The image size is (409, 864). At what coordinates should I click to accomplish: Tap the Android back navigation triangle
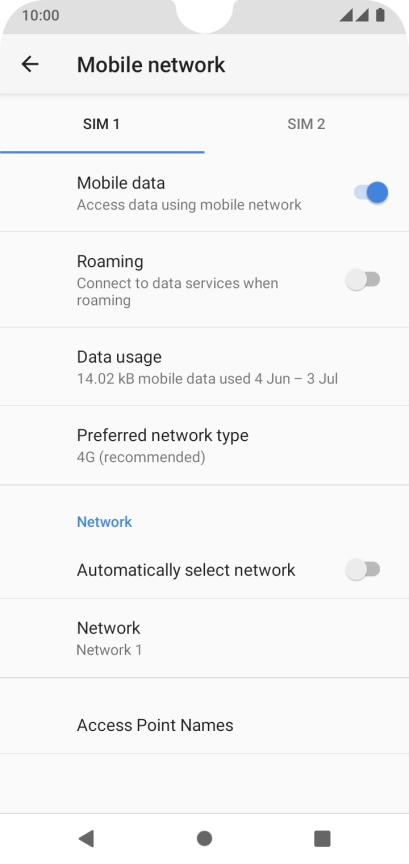pyautogui.click(x=86, y=838)
